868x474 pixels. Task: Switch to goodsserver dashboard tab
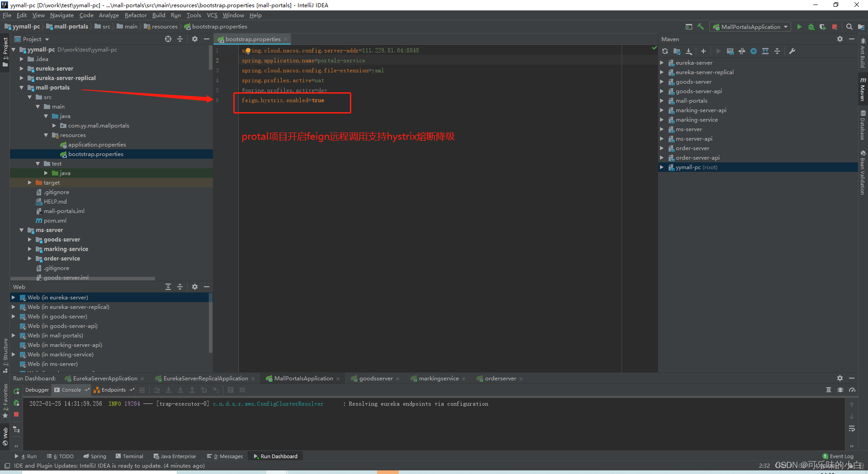pos(375,379)
